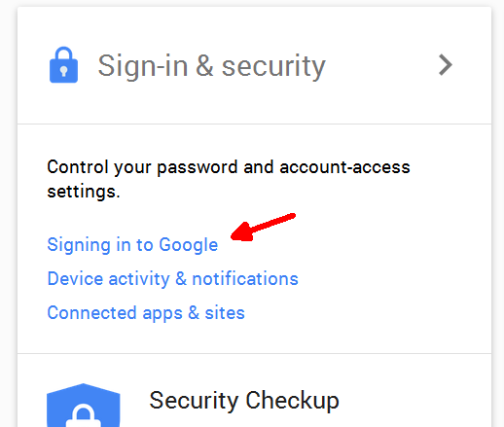
Task: Open the Signing in to Google link
Action: click(x=132, y=244)
